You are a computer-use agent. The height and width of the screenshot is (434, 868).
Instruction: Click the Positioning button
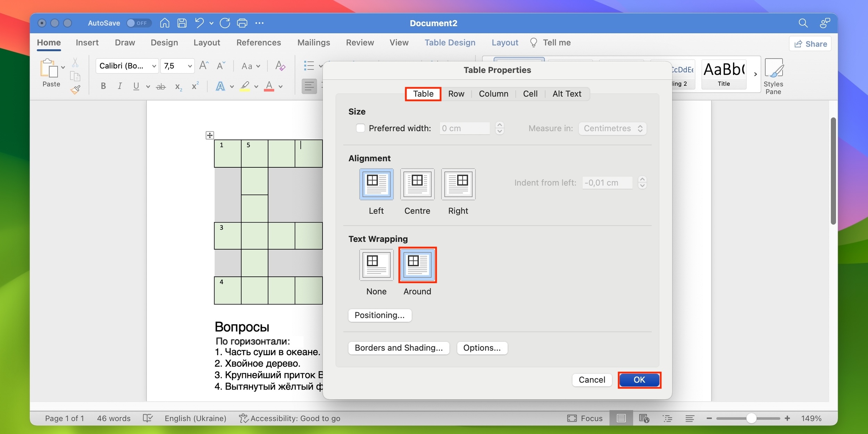click(x=380, y=315)
